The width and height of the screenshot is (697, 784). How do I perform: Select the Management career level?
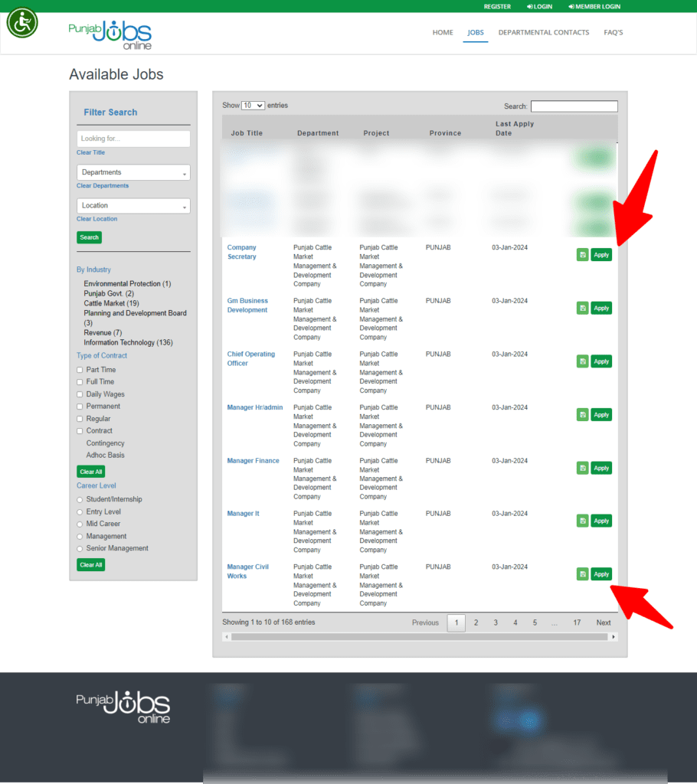(x=80, y=537)
